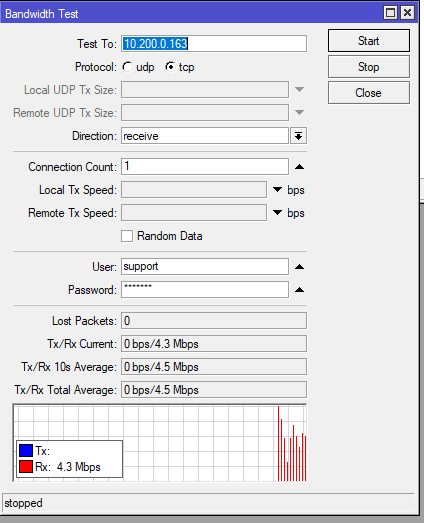Viewport: 424px width, 523px height.
Task: Click the Password input field
Action: [205, 290]
